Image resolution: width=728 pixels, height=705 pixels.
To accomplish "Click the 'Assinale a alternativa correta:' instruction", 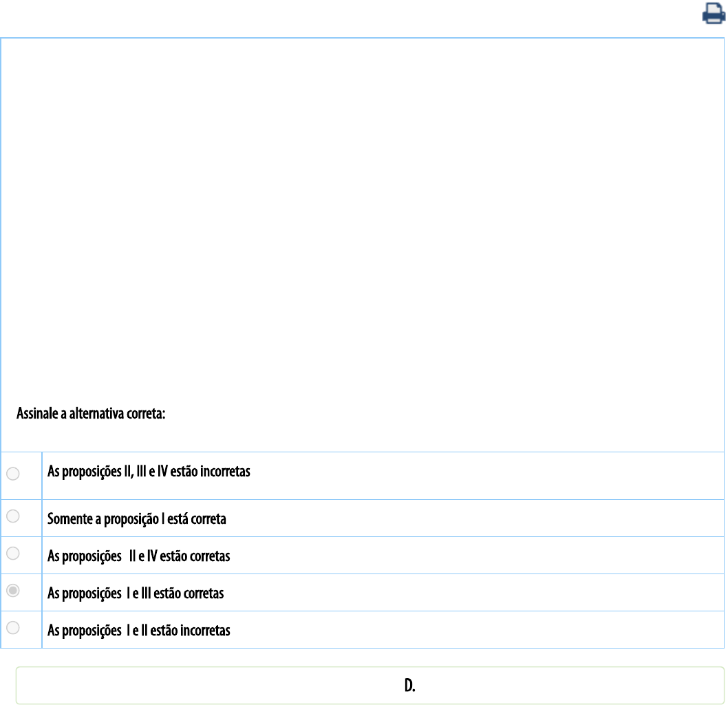I will [92, 416].
